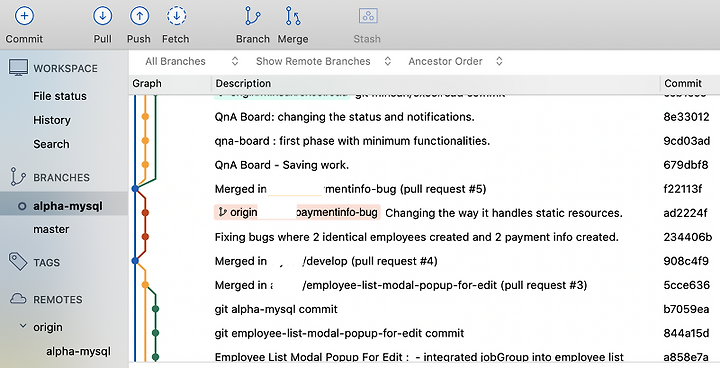Screen dimensions: 720x368
Task: Click commit hash 234406b
Action: [x=687, y=237]
